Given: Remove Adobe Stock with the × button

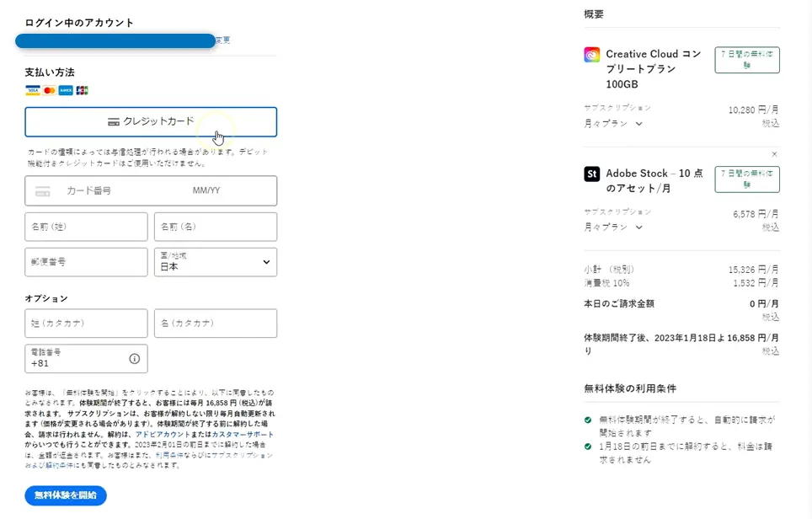Looking at the screenshot, I should pyautogui.click(x=772, y=154).
